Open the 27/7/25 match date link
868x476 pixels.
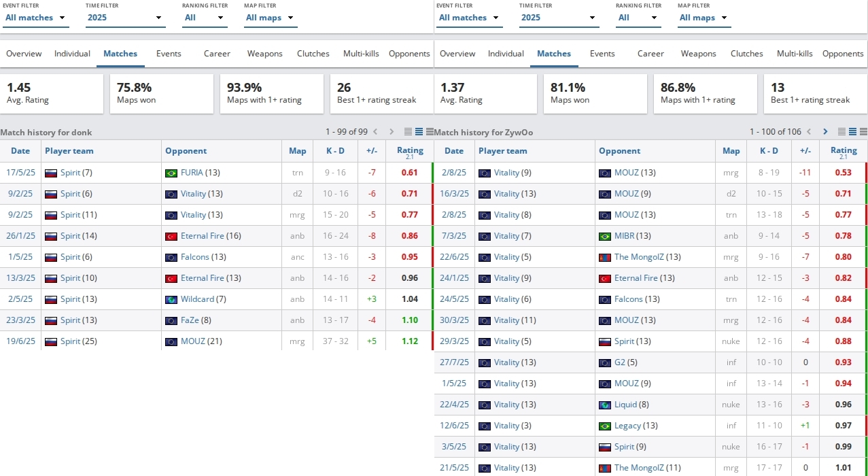coord(454,362)
